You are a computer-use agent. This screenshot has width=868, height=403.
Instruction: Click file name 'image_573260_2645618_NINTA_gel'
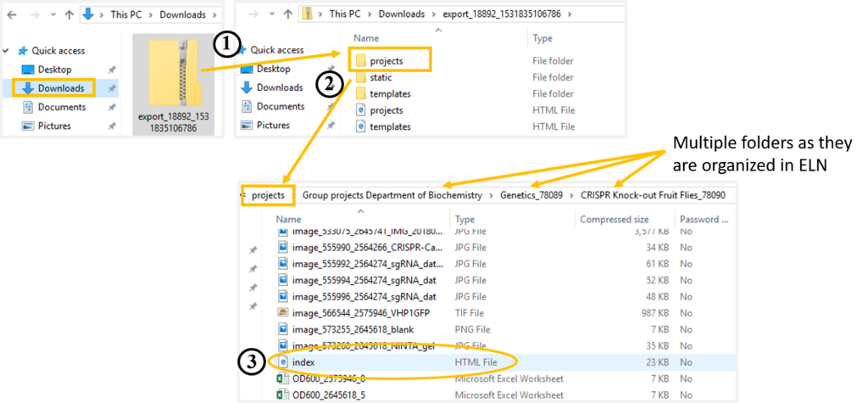[x=363, y=346]
